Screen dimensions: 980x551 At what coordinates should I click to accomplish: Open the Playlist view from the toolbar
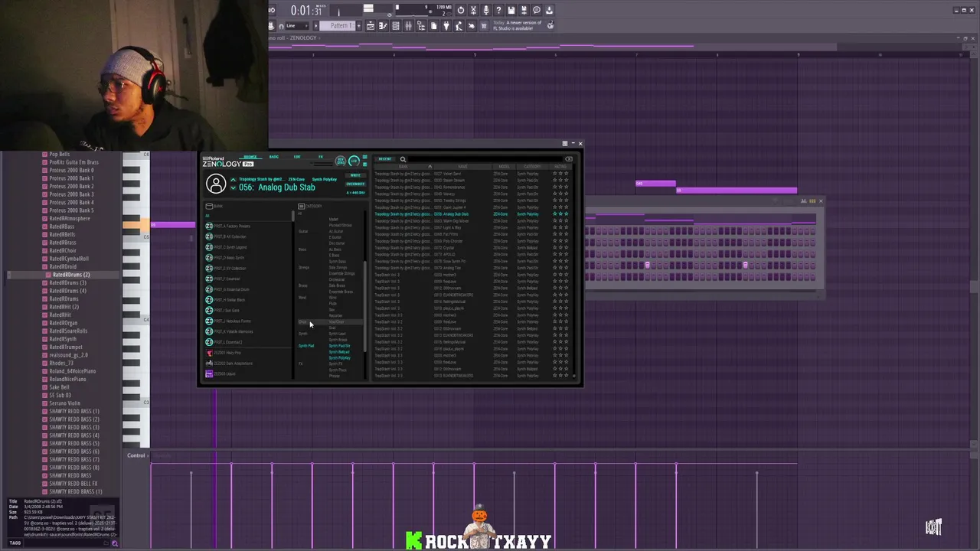(371, 26)
